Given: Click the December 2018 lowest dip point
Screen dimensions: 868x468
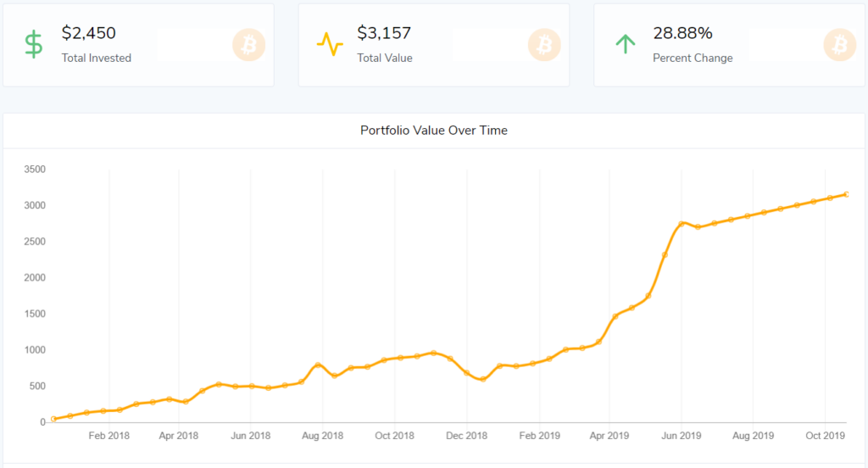Looking at the screenshot, I should pyautogui.click(x=483, y=379).
